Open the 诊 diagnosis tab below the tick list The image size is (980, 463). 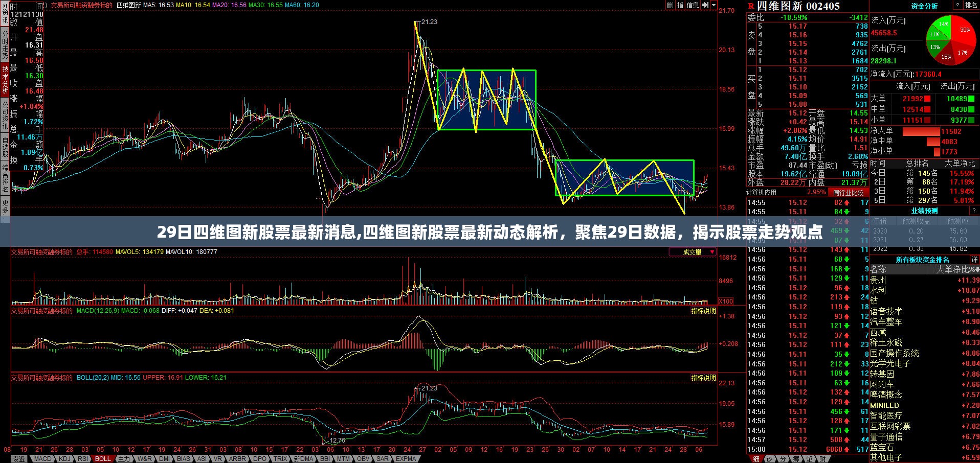(769, 459)
